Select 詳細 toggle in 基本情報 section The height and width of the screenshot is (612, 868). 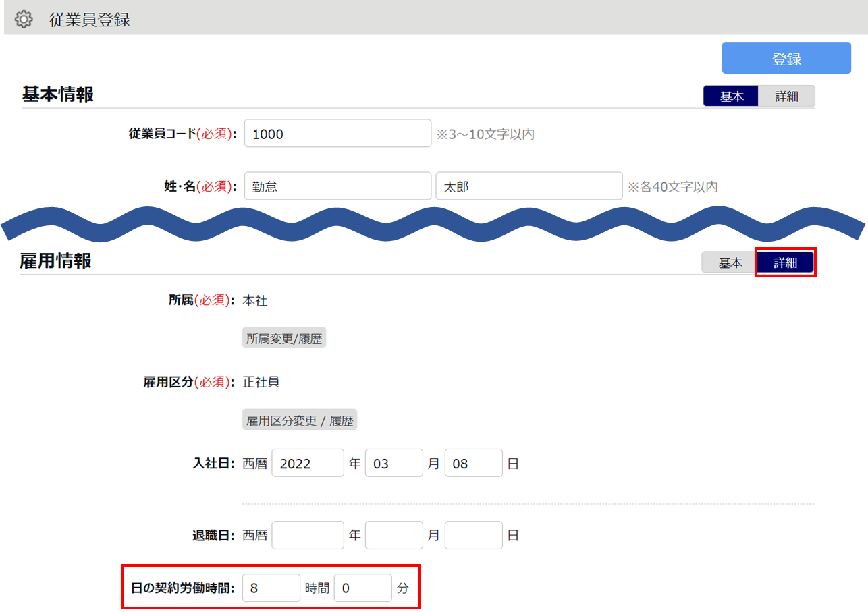(x=786, y=96)
